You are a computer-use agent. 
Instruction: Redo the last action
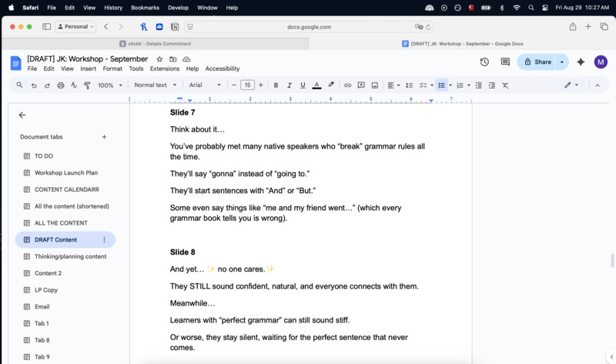[x=47, y=85]
